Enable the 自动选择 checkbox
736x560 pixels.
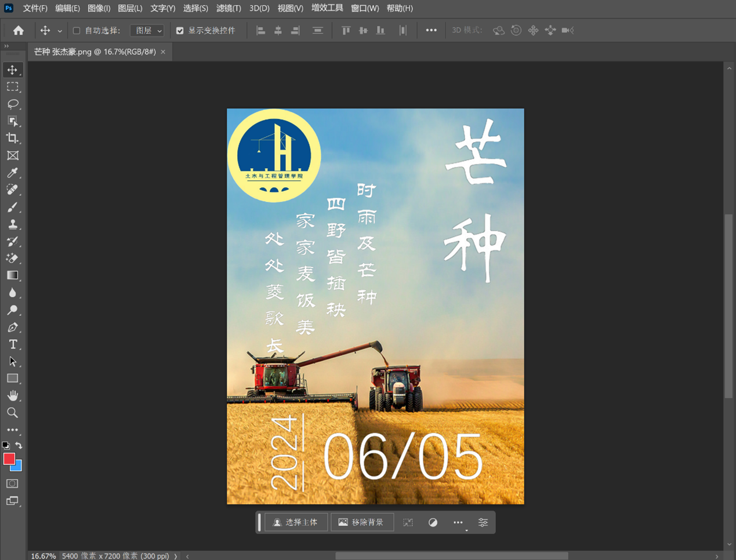77,31
